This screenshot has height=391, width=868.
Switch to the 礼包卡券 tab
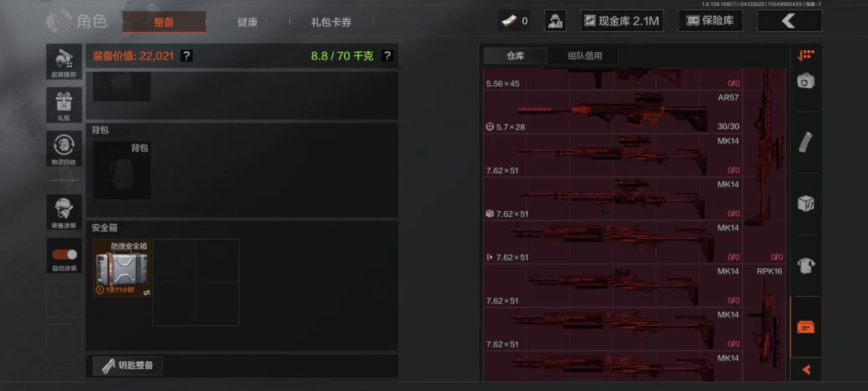tap(331, 22)
